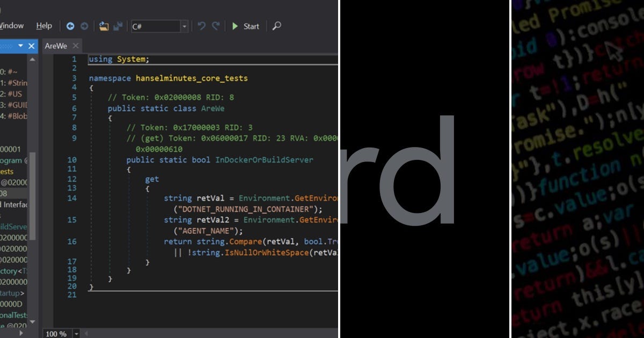Open the C# configuration dropdown
This screenshot has height=338, width=644.
(x=184, y=26)
